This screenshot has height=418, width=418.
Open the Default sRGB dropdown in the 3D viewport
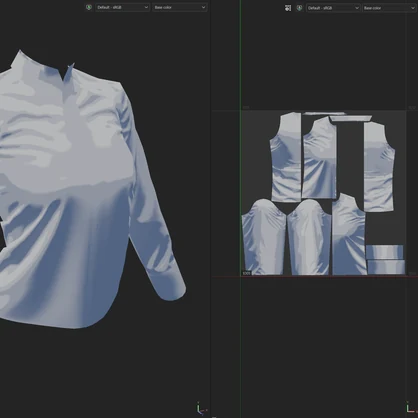click(122, 7)
